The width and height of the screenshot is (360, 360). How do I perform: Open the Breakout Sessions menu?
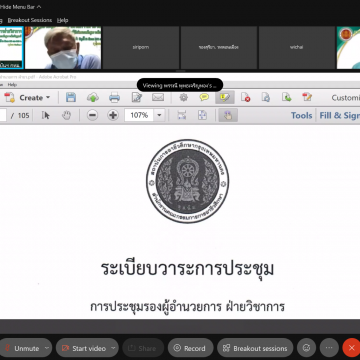pos(30,20)
